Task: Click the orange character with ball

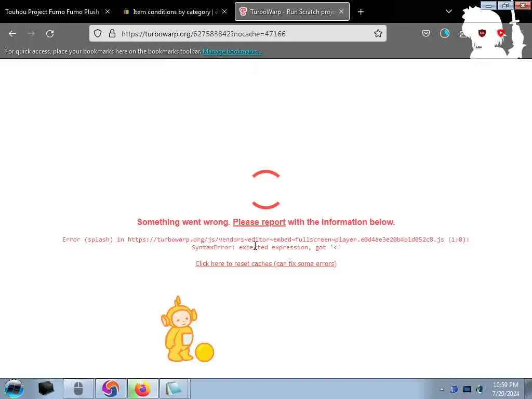Action: (x=187, y=329)
